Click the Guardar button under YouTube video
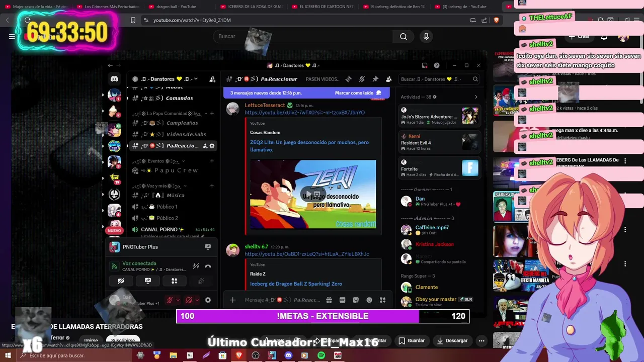The width and height of the screenshot is (644, 362). pos(412,340)
